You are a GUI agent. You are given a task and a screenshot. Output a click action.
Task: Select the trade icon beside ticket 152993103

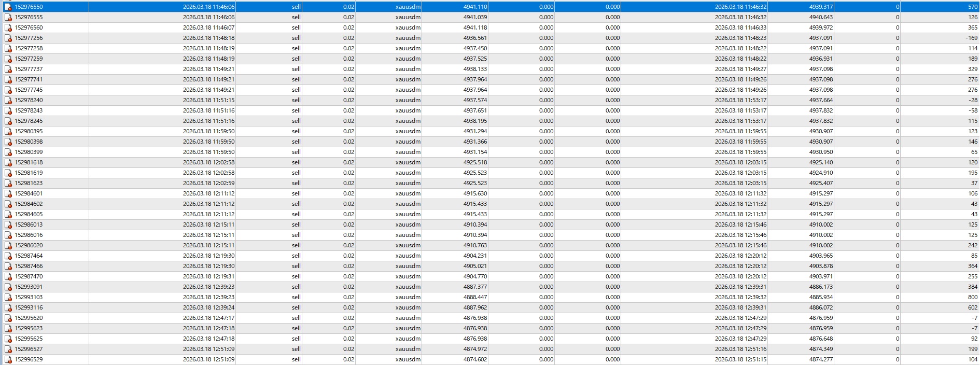tap(8, 297)
